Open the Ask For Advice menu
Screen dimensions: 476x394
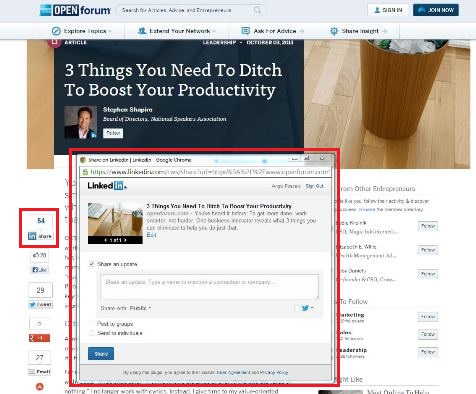(272, 31)
